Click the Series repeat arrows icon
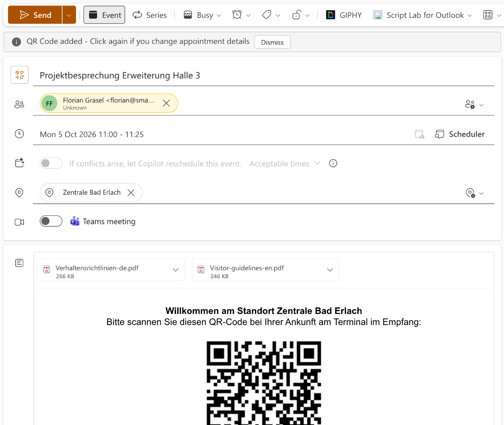Image resolution: width=504 pixels, height=425 pixels. (x=137, y=15)
